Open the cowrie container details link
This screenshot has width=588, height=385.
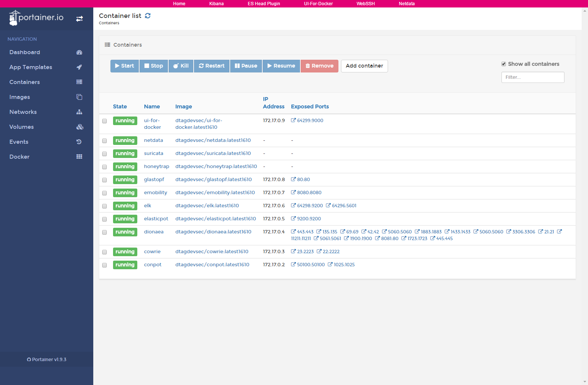152,251
